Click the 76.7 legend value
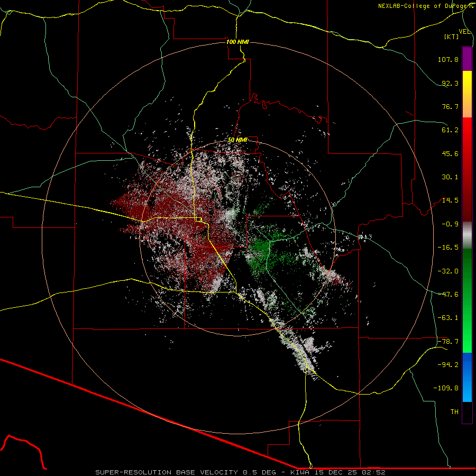The height and width of the screenshot is (476, 476). [450, 106]
